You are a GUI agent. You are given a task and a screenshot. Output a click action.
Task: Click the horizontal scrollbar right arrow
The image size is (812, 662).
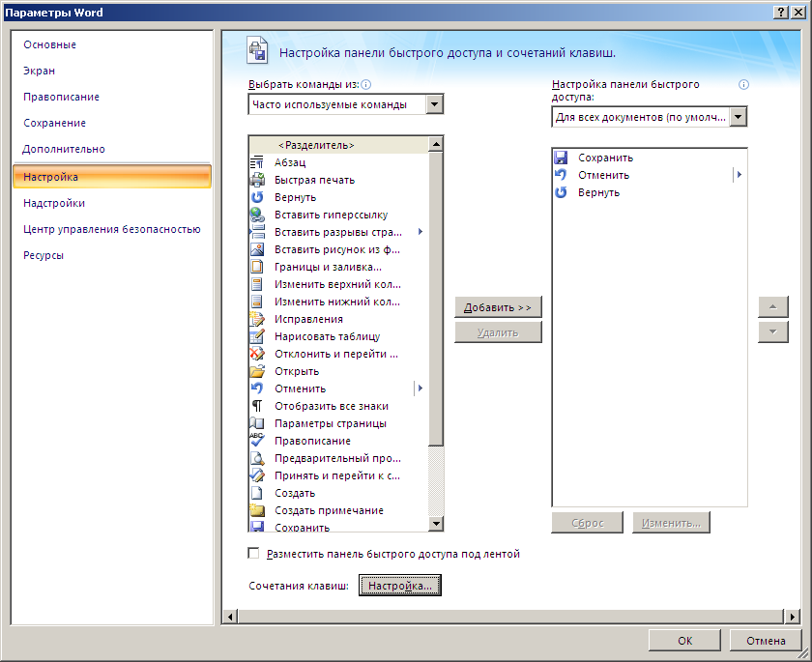click(x=792, y=617)
